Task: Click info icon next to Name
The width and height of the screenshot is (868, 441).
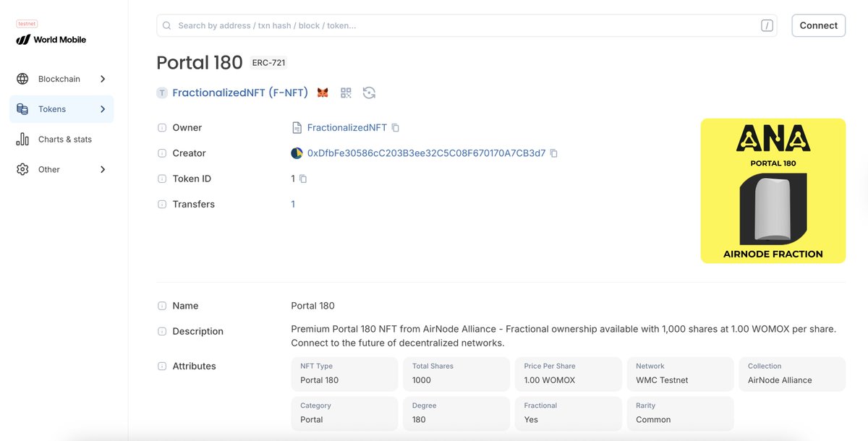Action: (162, 306)
